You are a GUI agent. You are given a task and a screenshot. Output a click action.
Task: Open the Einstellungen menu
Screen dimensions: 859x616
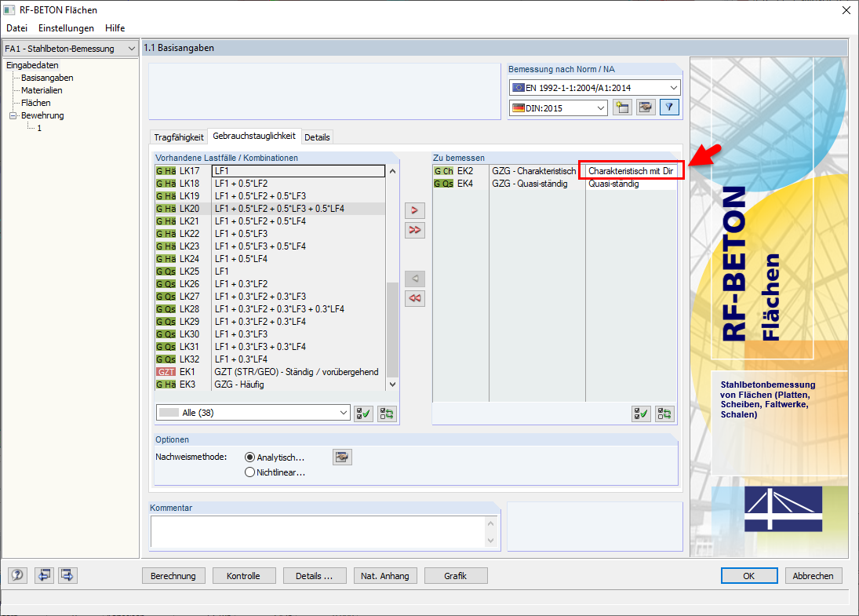[66, 27]
